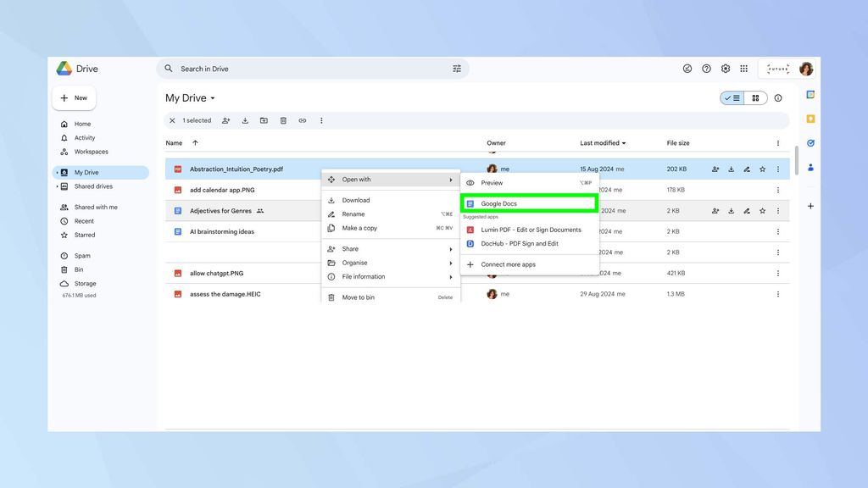Open search filter options icon
This screenshot has width=868, height=488.
[x=457, y=69]
